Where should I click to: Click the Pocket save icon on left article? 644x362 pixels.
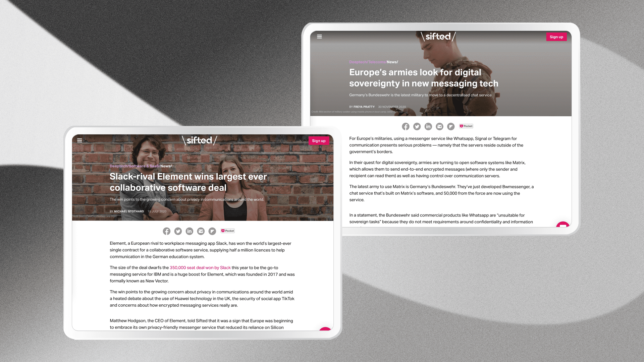[227, 231]
